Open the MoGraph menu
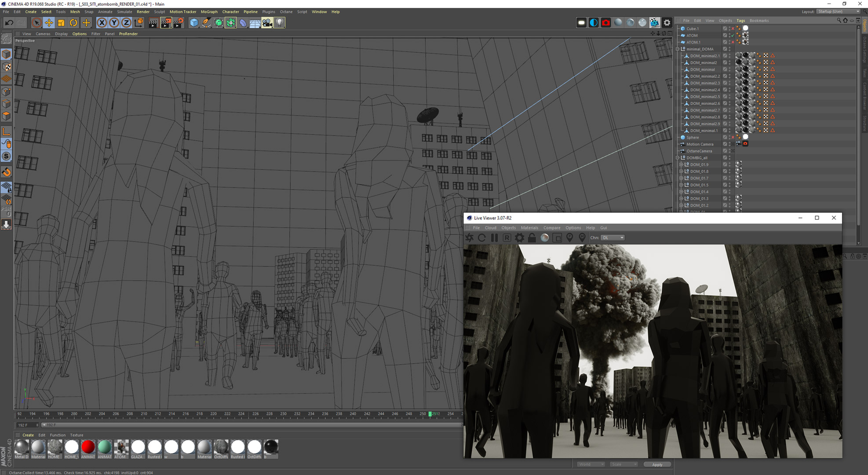This screenshot has height=475, width=868. point(209,12)
